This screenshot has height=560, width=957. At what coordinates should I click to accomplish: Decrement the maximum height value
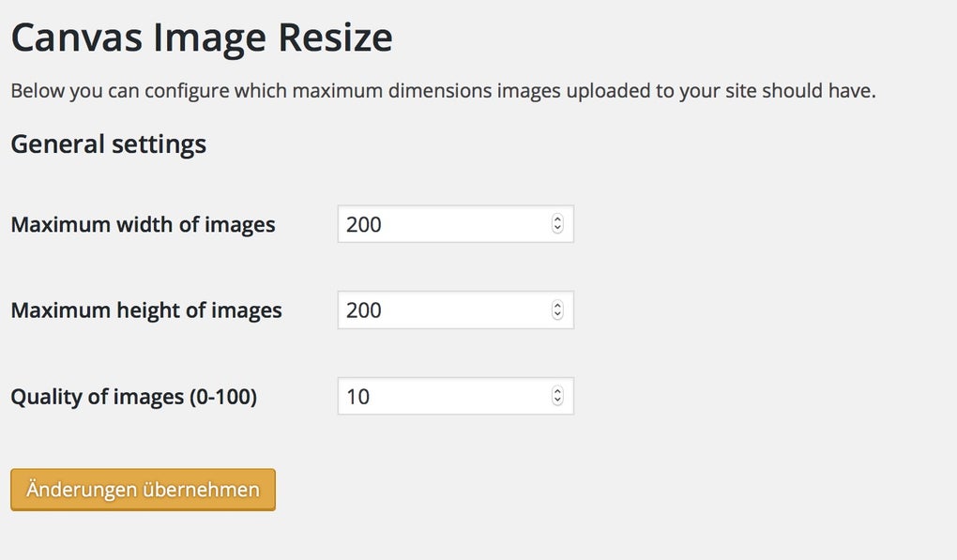point(559,315)
